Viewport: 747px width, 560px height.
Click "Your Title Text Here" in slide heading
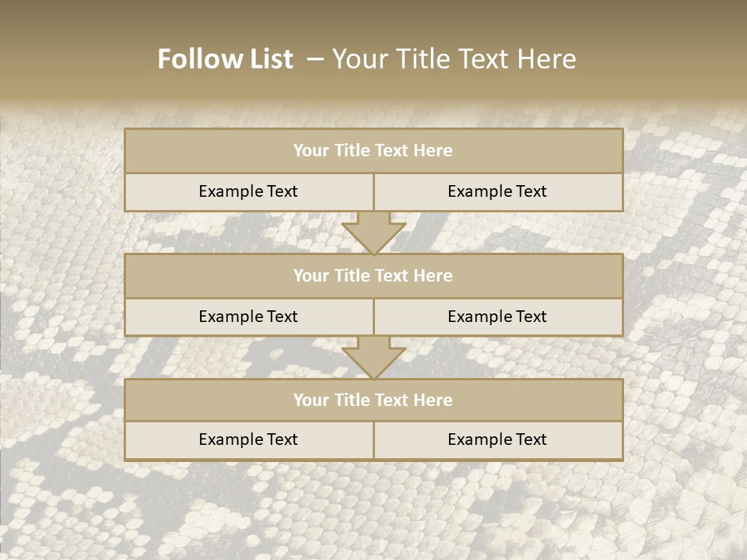tap(454, 59)
